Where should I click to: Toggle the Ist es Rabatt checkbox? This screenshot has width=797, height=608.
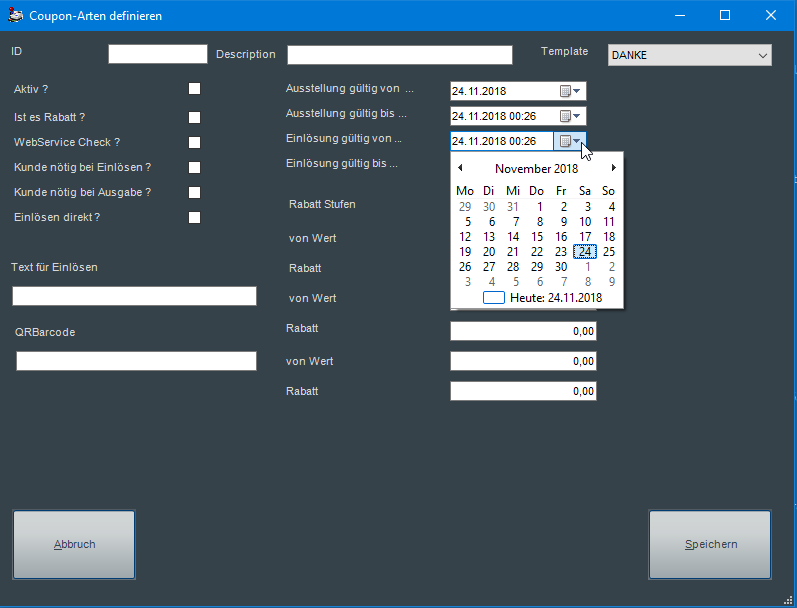click(194, 117)
